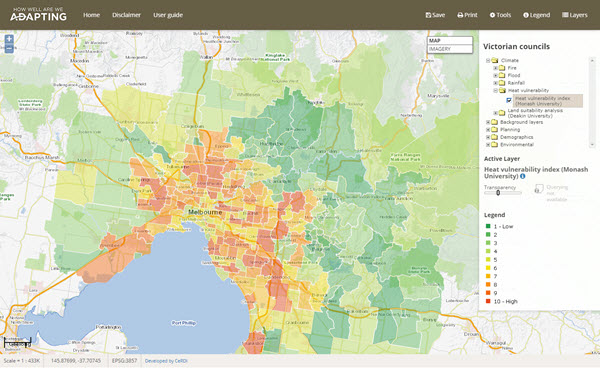
Task: Zoom in with the map plus button
Action: [9, 39]
